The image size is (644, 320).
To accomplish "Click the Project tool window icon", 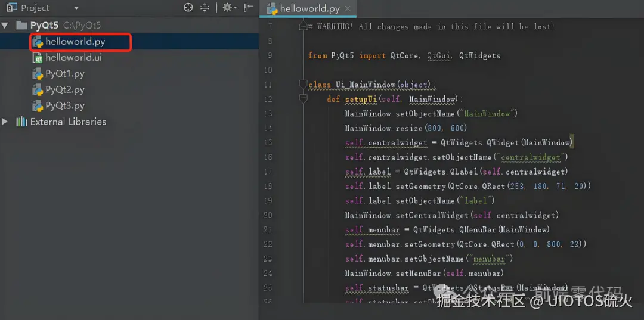I will pyautogui.click(x=11, y=7).
